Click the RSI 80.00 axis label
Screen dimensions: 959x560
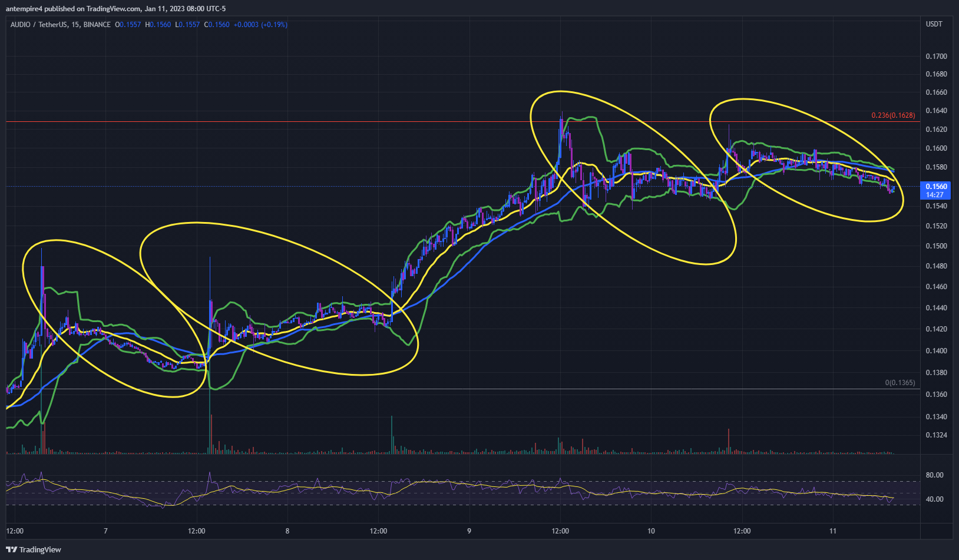935,475
